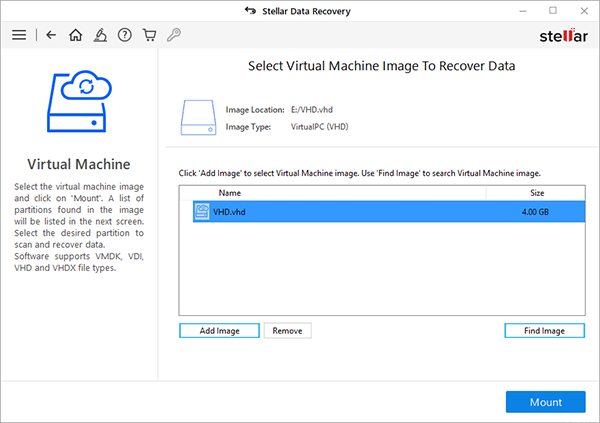The width and height of the screenshot is (600, 423).
Task: Click the E:/VHD.vhd image location path
Action: [x=311, y=110]
